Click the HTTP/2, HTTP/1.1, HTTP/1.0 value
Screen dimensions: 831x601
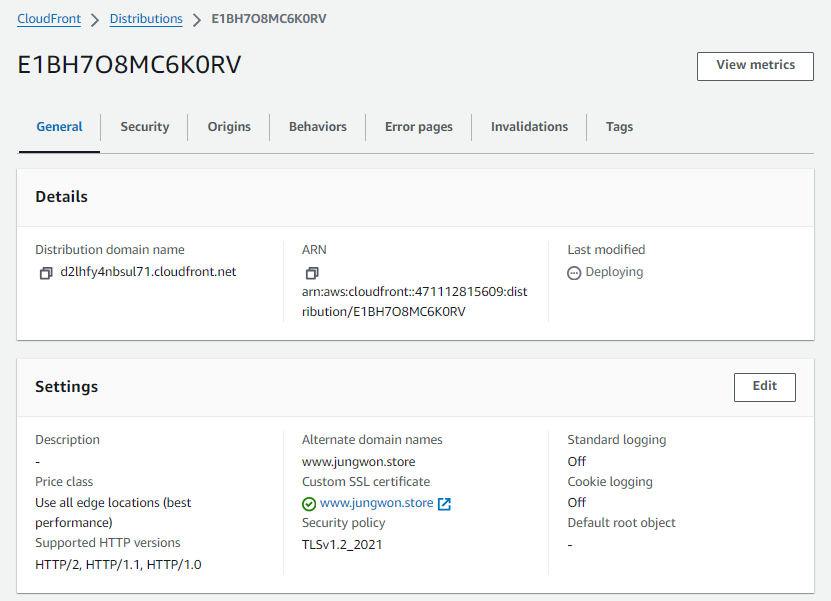click(x=118, y=565)
